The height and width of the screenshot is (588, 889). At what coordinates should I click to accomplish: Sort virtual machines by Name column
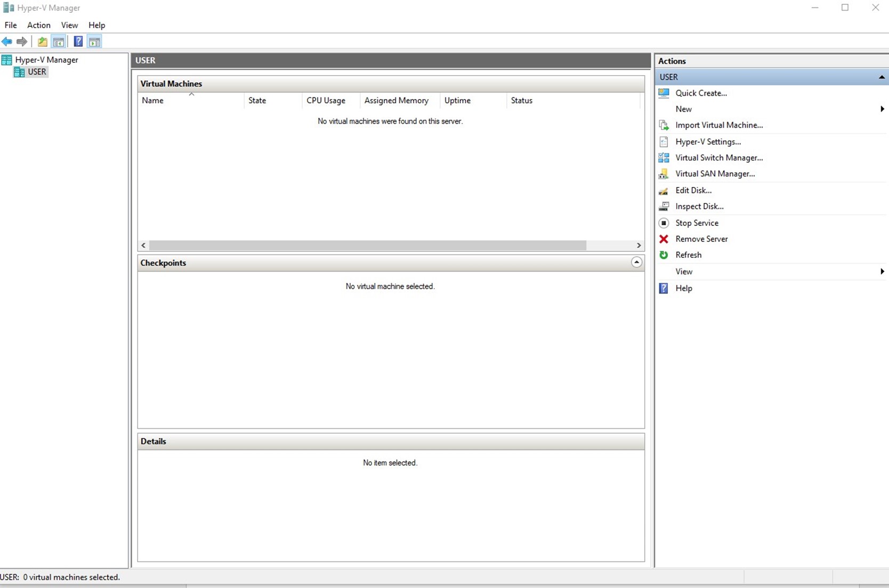tap(153, 100)
